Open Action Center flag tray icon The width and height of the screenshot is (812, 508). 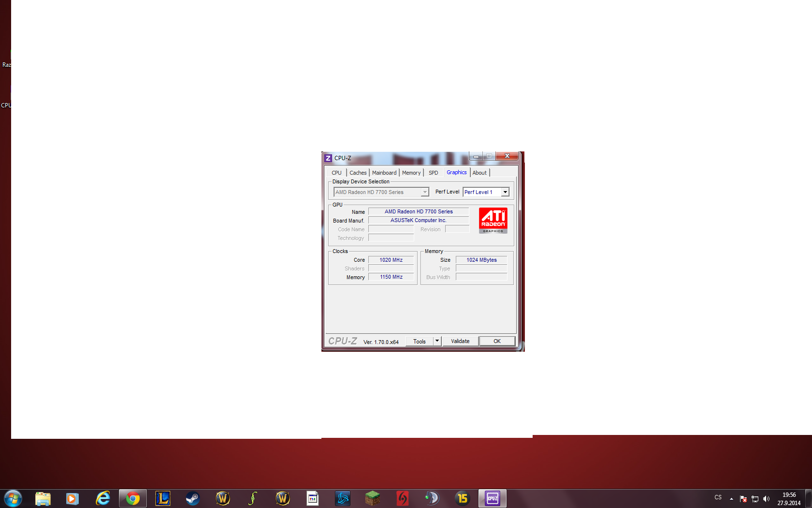coord(743,499)
